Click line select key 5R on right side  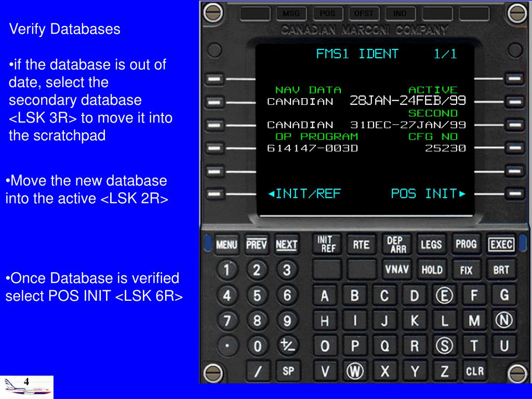point(515,171)
